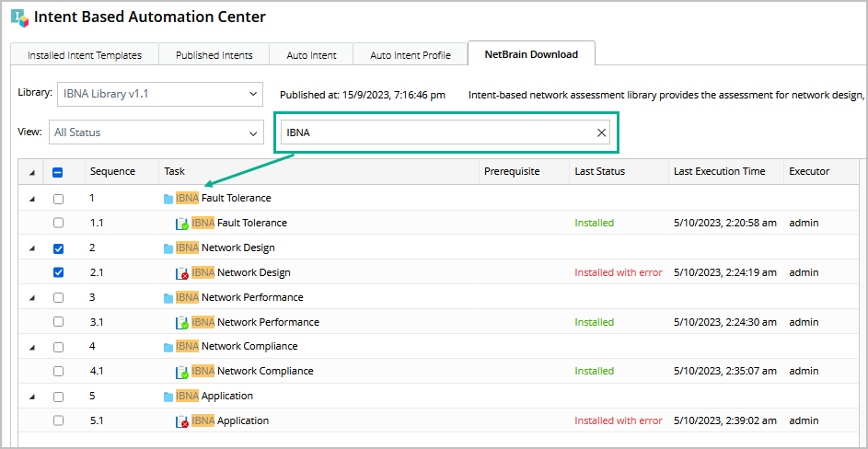This screenshot has height=449, width=868.
Task: Click the Intent Based Automation Center logo icon
Action: [18, 17]
